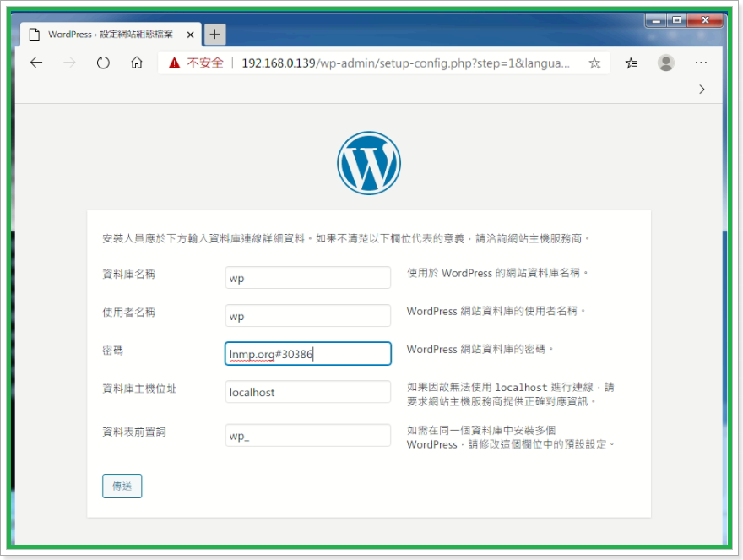The image size is (743, 560).
Task: Open the user profile avatar
Action: pos(666,63)
